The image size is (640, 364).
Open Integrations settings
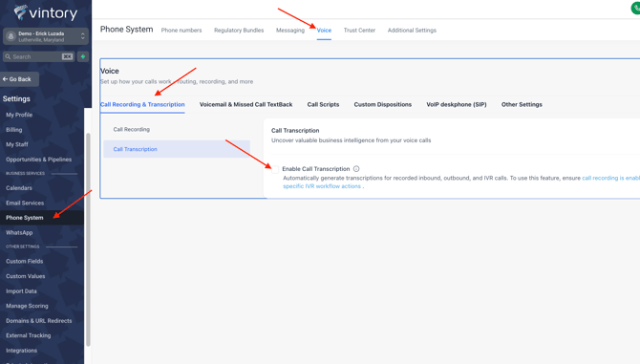[x=21, y=351]
